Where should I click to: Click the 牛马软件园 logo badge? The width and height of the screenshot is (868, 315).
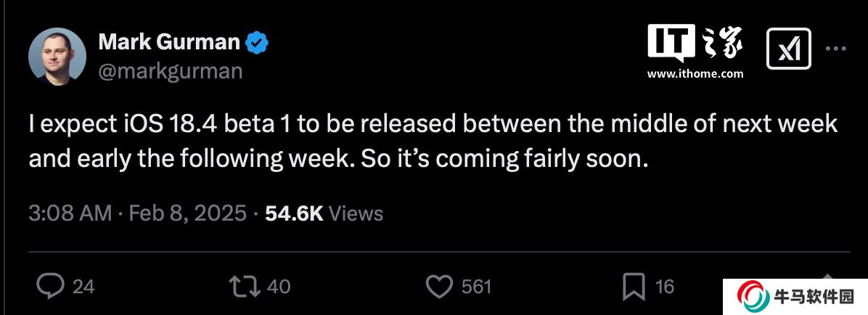pos(795,297)
